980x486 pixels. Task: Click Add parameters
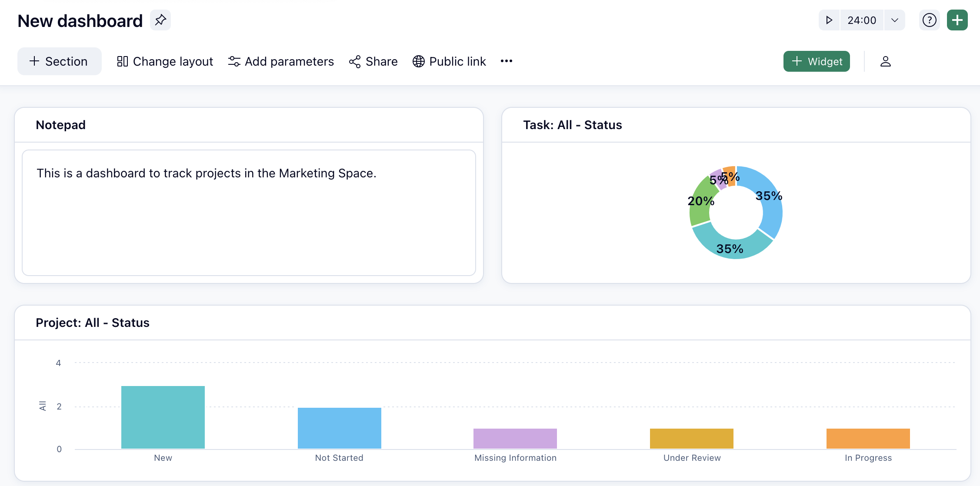(x=281, y=61)
